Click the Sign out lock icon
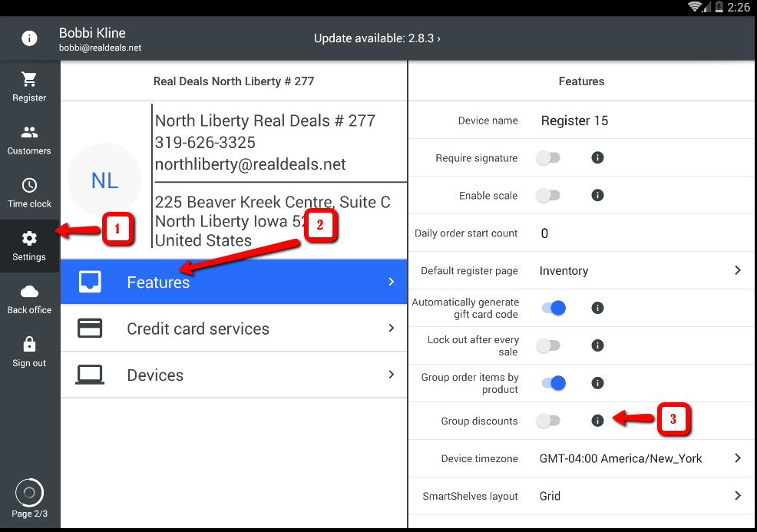 pyautogui.click(x=29, y=344)
